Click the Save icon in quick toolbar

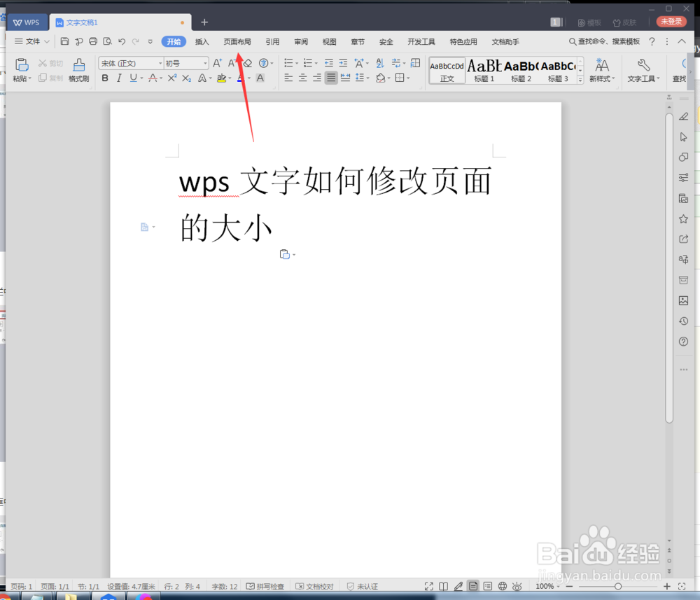[x=64, y=41]
